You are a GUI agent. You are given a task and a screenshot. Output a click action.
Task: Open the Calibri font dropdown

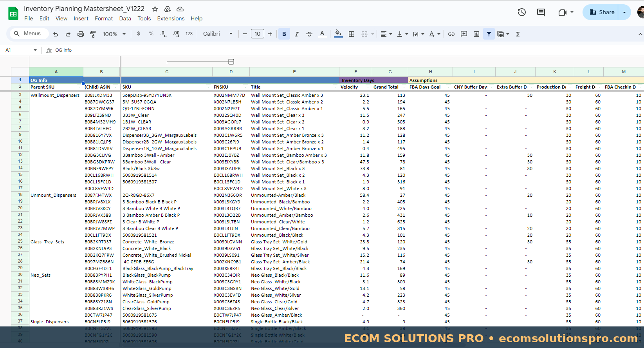pos(218,34)
